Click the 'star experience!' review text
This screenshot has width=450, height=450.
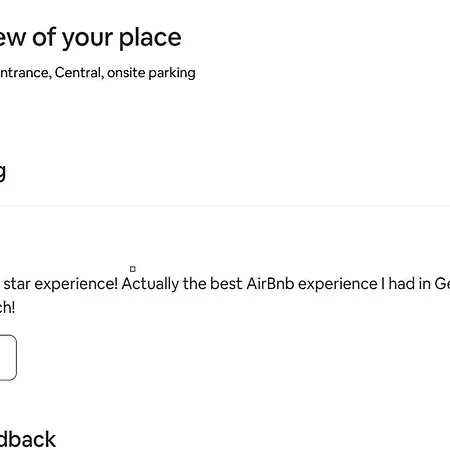pos(61,284)
